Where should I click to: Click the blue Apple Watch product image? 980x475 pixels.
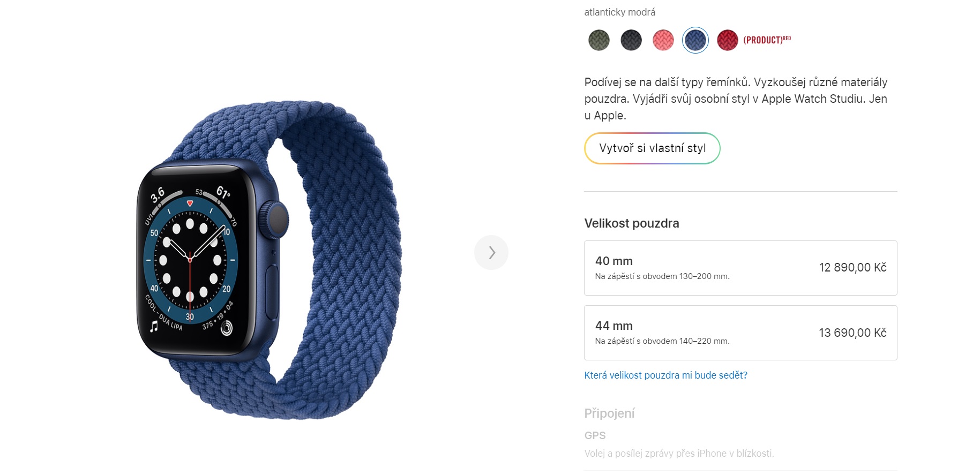[268, 261]
